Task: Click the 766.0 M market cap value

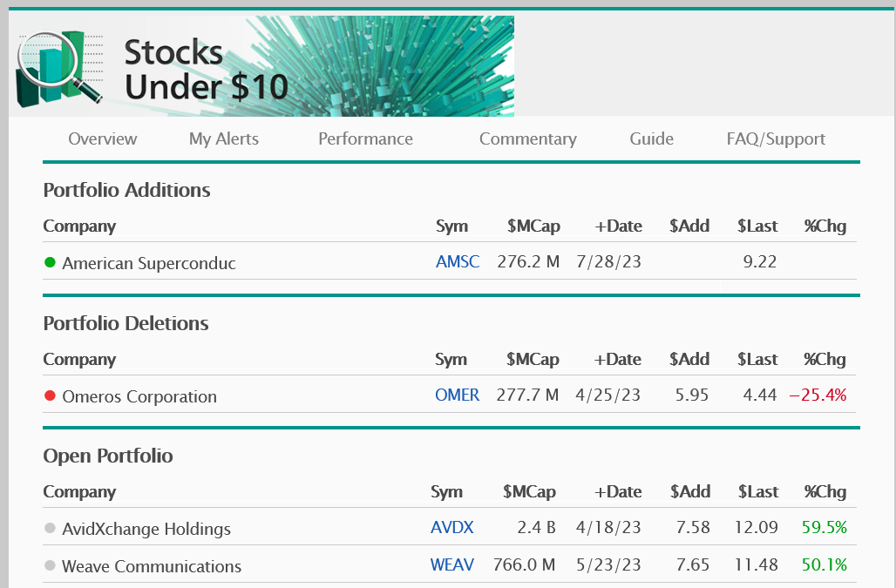Action: tap(524, 564)
